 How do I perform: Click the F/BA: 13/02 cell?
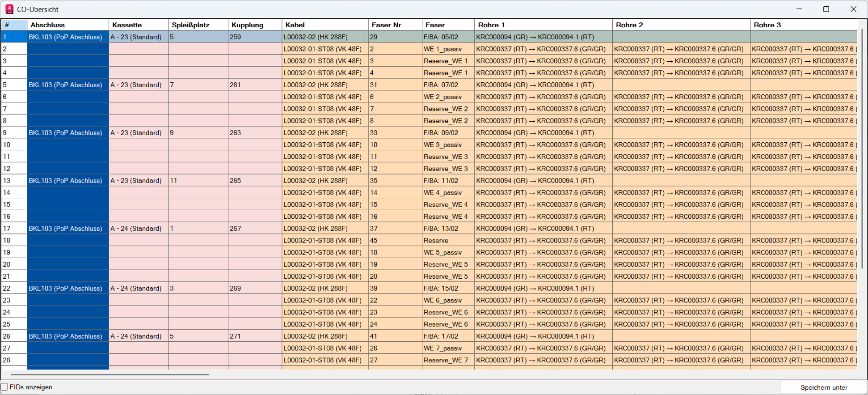point(448,229)
